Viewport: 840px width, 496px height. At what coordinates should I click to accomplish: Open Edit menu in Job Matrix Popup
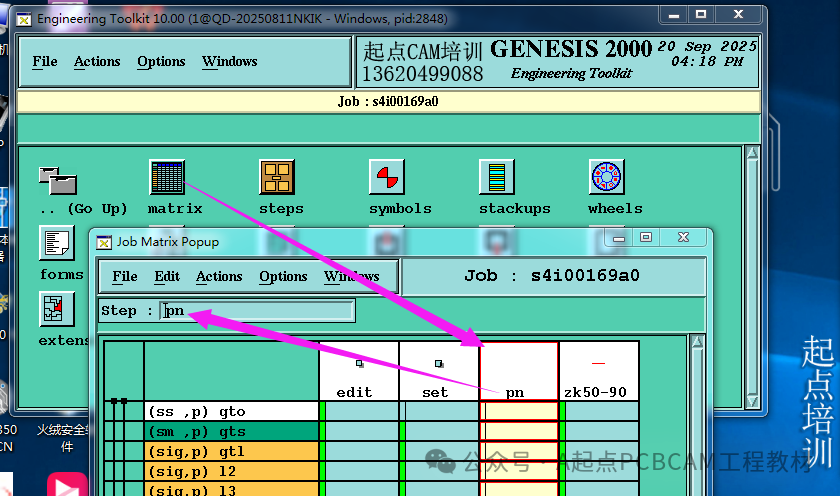[x=167, y=276]
